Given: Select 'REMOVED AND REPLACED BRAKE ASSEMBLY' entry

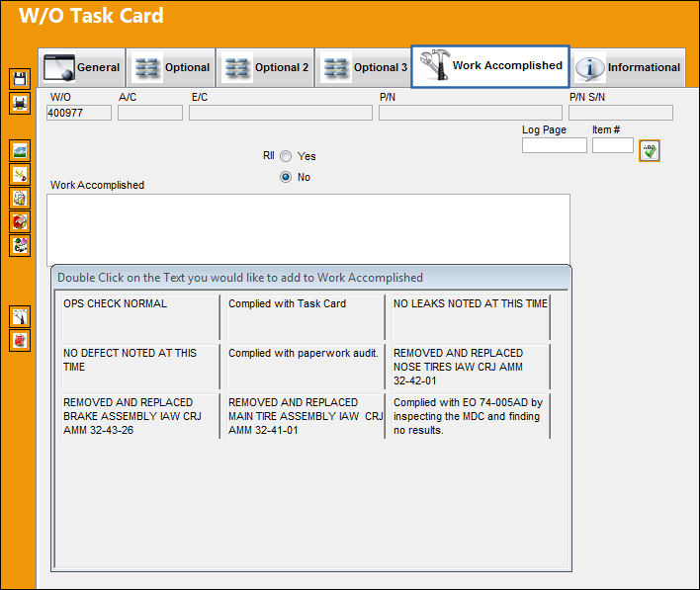Looking at the screenshot, I should pyautogui.click(x=140, y=416).
